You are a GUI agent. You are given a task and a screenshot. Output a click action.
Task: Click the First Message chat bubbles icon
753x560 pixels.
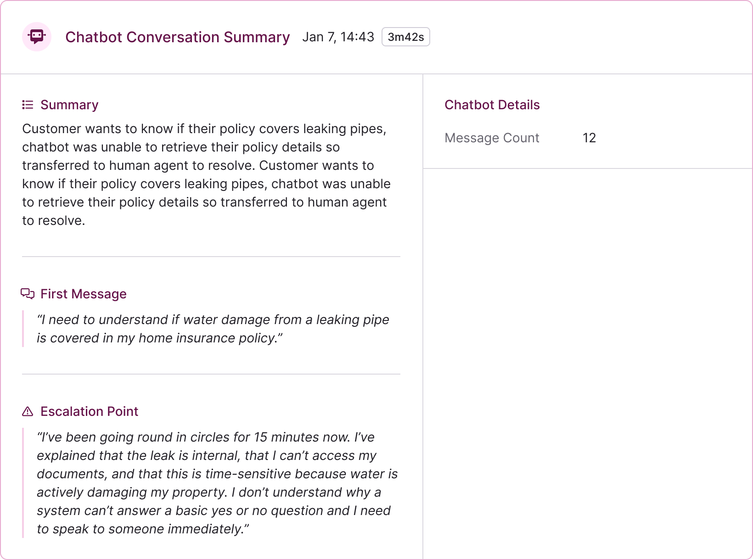(x=28, y=294)
